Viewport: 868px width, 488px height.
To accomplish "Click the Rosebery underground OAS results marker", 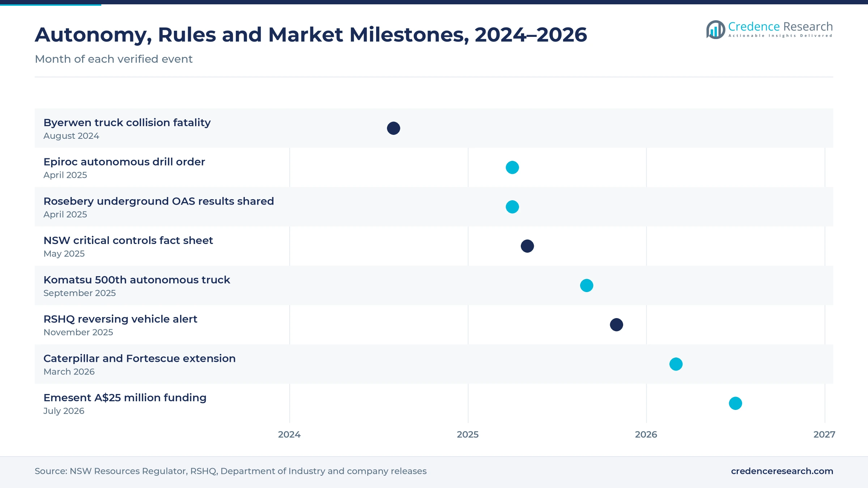I will [x=512, y=207].
